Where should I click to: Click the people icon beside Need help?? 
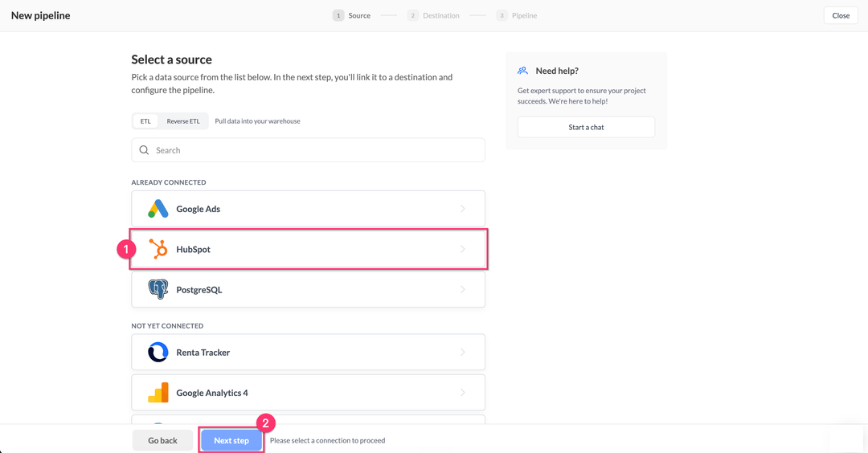tap(522, 71)
